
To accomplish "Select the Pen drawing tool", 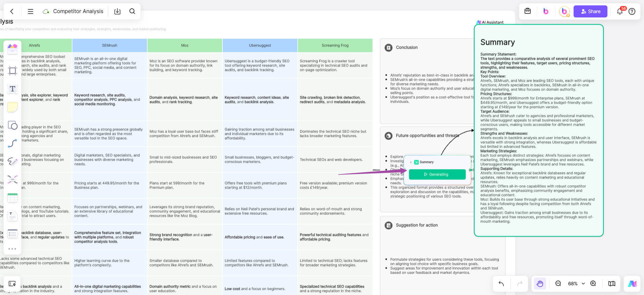I will pos(12,161).
